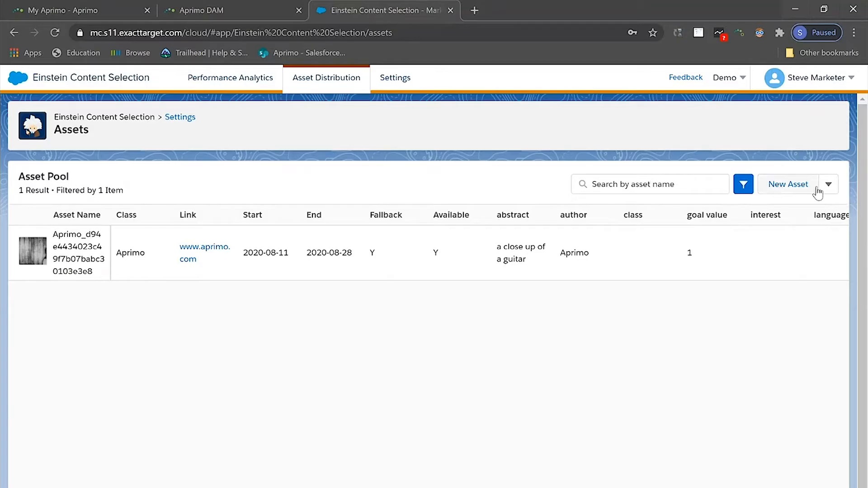The image size is (868, 488).
Task: Click the search magnifier icon in asset search
Action: click(x=583, y=184)
